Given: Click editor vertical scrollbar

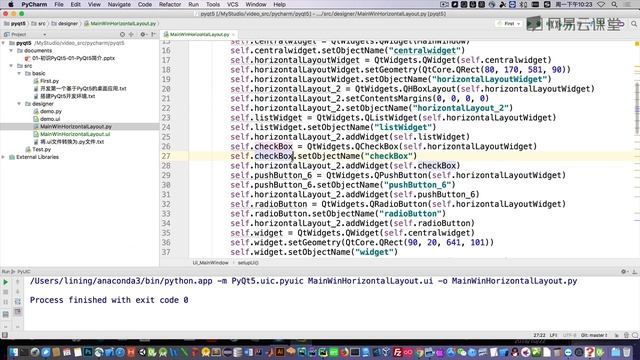Looking at the screenshot, I should pyautogui.click(x=637, y=108).
